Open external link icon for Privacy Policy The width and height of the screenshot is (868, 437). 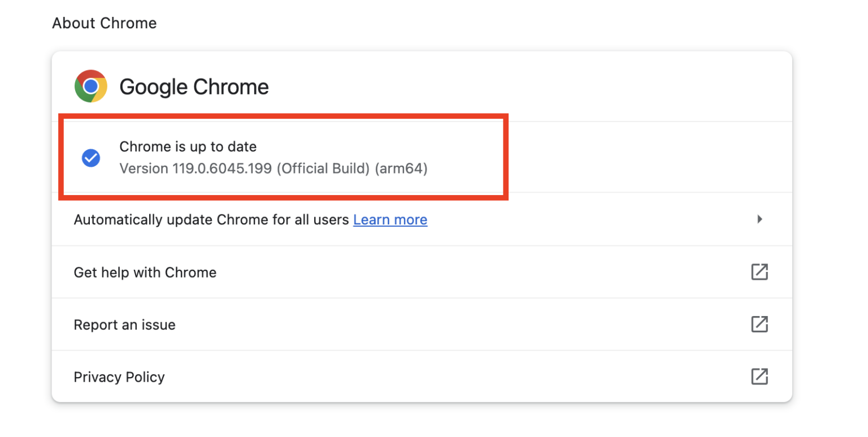759,377
